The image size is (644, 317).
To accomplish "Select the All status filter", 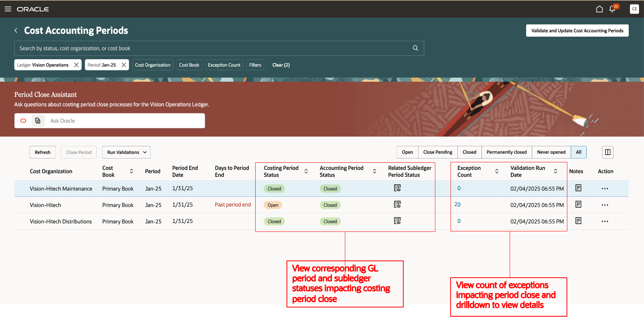I will pyautogui.click(x=579, y=152).
